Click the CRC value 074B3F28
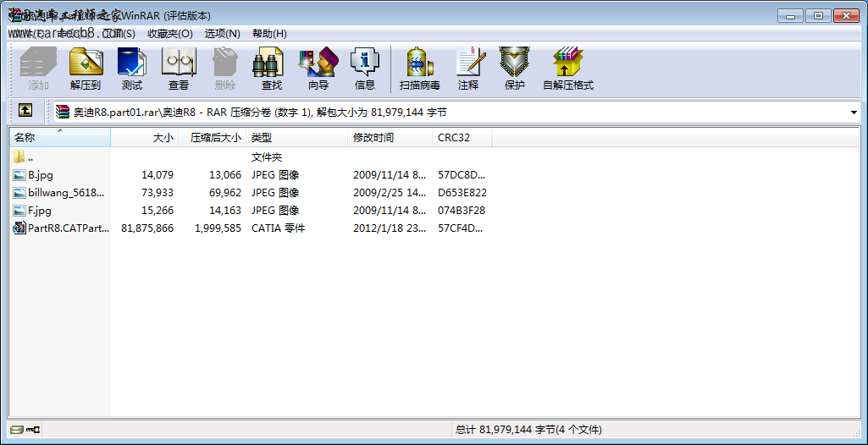Screen dimensions: 868x445 coord(462,211)
